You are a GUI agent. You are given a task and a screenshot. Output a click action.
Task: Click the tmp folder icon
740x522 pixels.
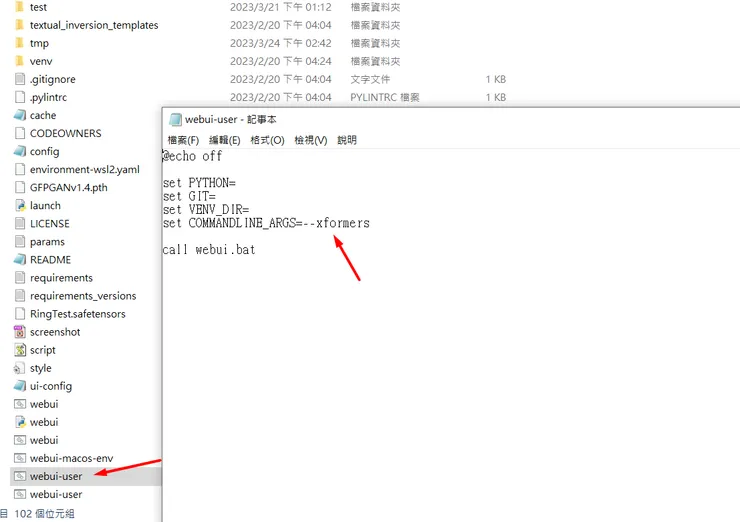tap(19, 43)
